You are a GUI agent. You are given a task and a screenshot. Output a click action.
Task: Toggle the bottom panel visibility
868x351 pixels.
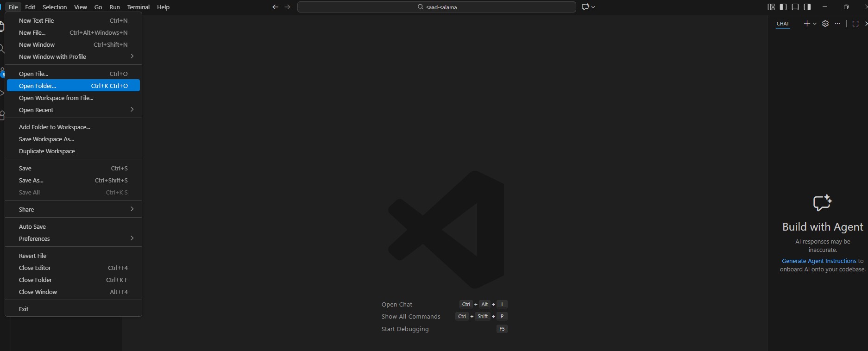pyautogui.click(x=795, y=7)
